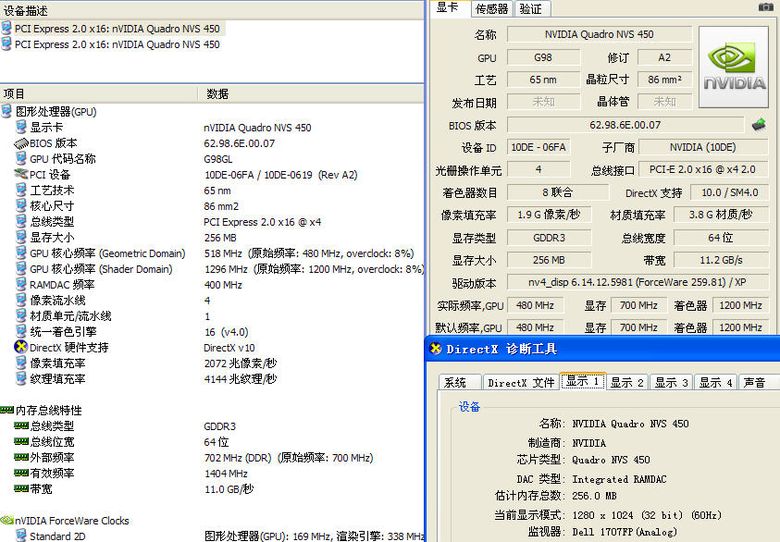The width and height of the screenshot is (780, 542).
Task: Open the 验证 tab in GPU-Z
Action: click(531, 8)
